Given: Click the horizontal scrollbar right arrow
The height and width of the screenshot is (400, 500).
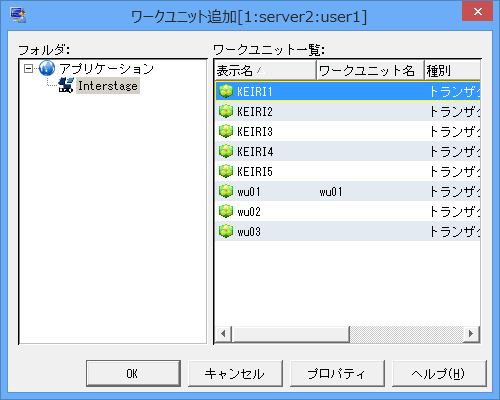Looking at the screenshot, I should [x=471, y=334].
